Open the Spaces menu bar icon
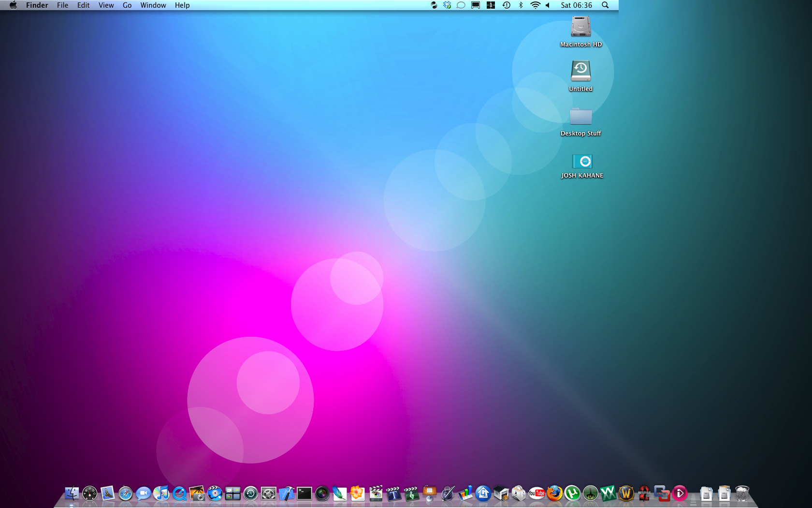812x508 pixels. pos(491,5)
